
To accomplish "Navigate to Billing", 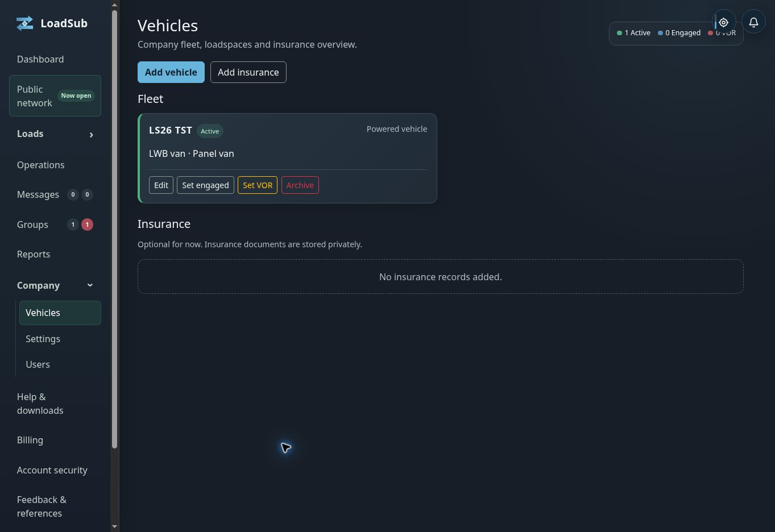I will [x=30, y=440].
